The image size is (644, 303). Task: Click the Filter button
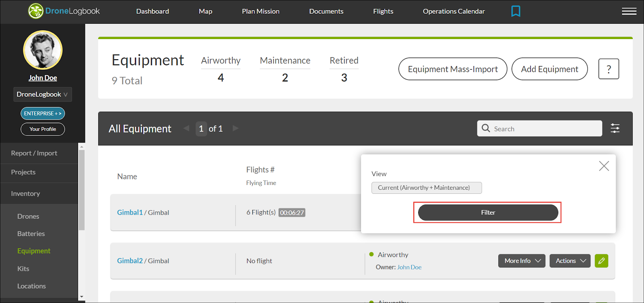488,212
